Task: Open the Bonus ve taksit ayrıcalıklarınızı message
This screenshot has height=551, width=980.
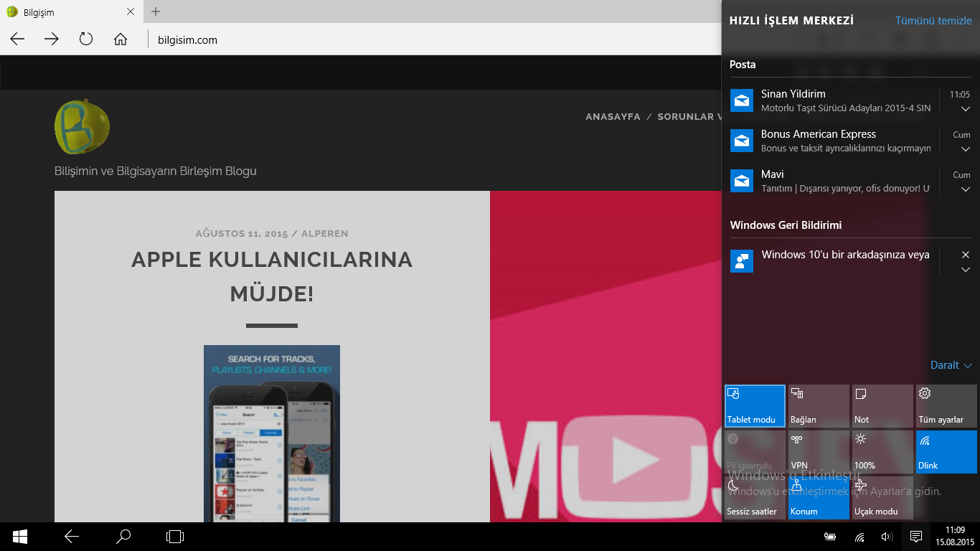Action: point(846,149)
